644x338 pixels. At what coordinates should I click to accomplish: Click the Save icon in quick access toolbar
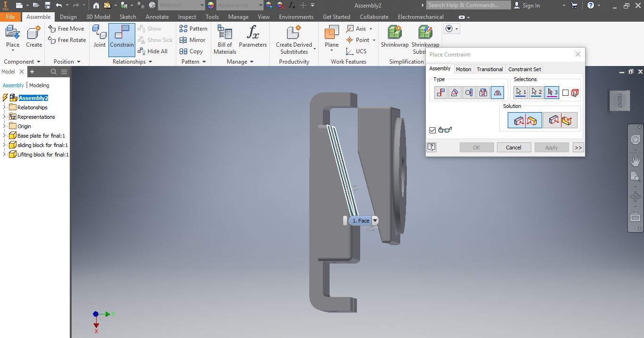click(x=48, y=6)
